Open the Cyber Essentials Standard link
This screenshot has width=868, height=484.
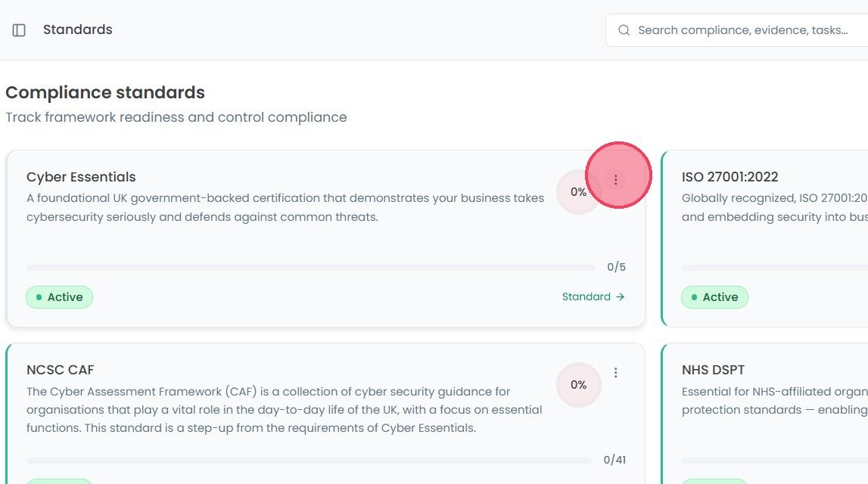tap(593, 297)
